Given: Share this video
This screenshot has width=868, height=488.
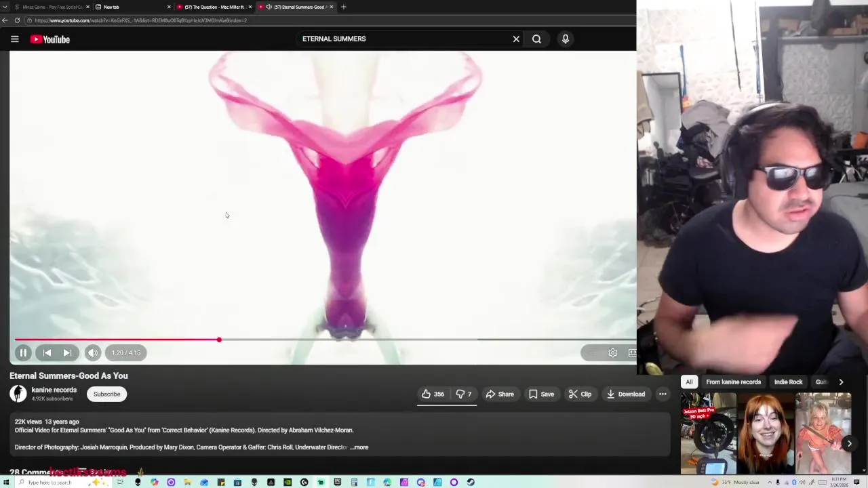Looking at the screenshot, I should [x=500, y=394].
